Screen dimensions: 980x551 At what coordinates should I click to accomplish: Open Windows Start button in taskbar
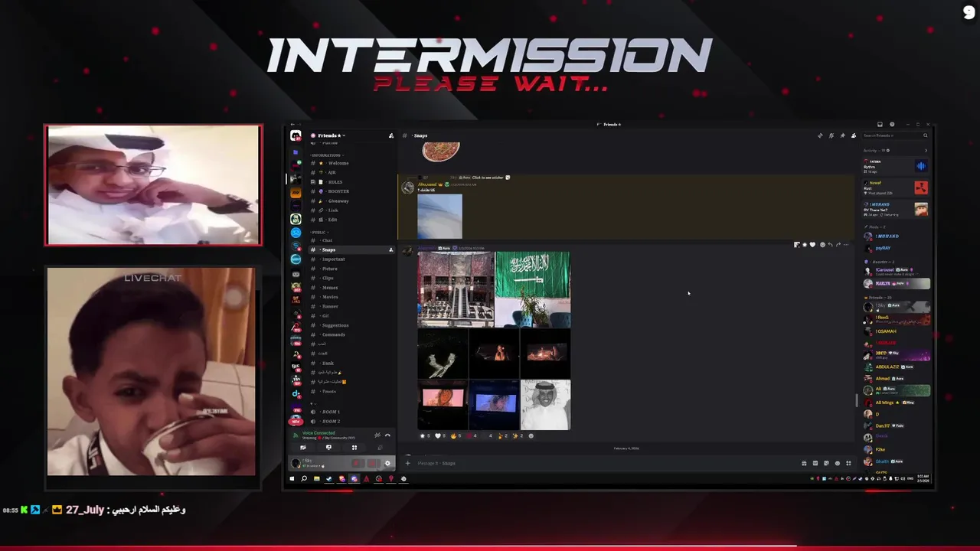pos(292,479)
